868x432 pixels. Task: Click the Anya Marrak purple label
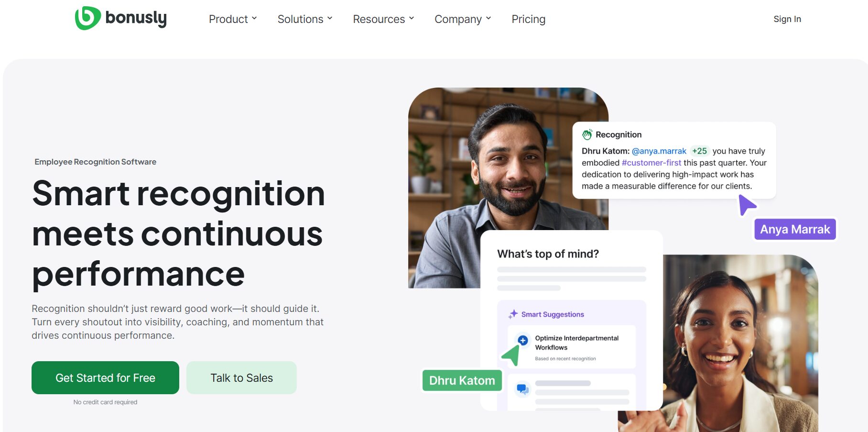click(795, 229)
